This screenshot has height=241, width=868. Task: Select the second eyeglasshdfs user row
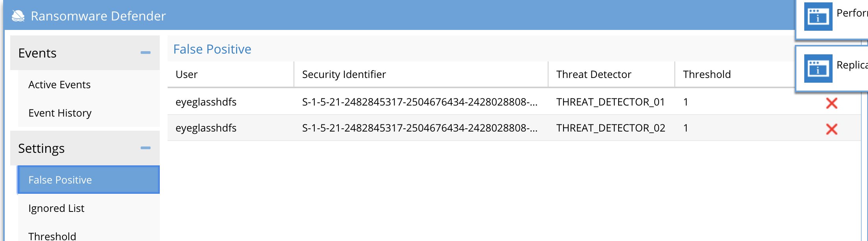(206, 128)
